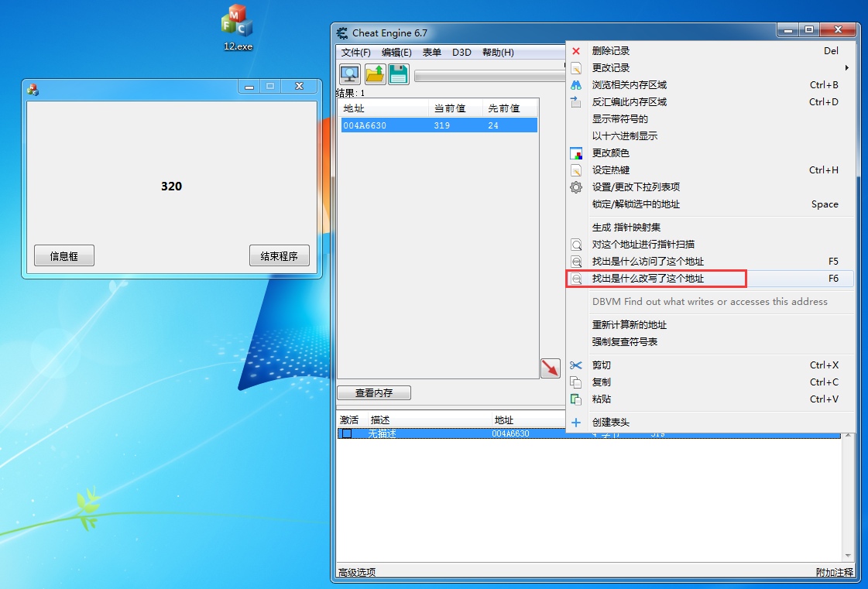868x589 pixels.
Task: Click the 12.exe desktop icon
Action: 238,28
